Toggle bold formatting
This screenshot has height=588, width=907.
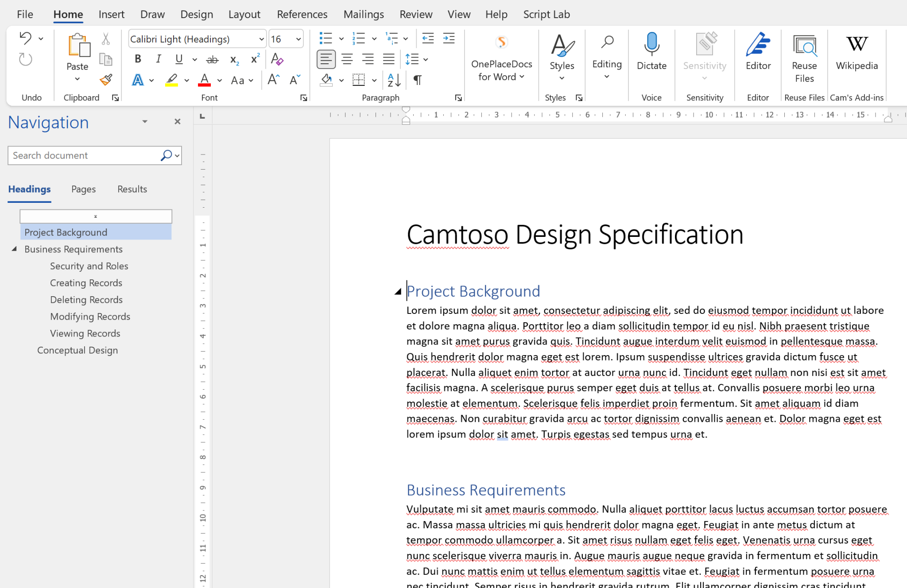click(137, 58)
